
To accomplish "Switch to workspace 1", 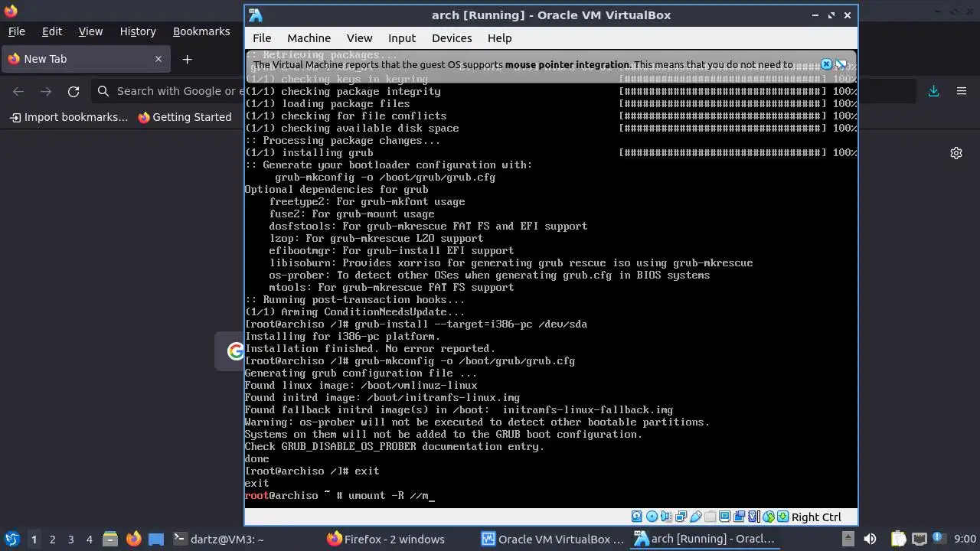I will [34, 540].
